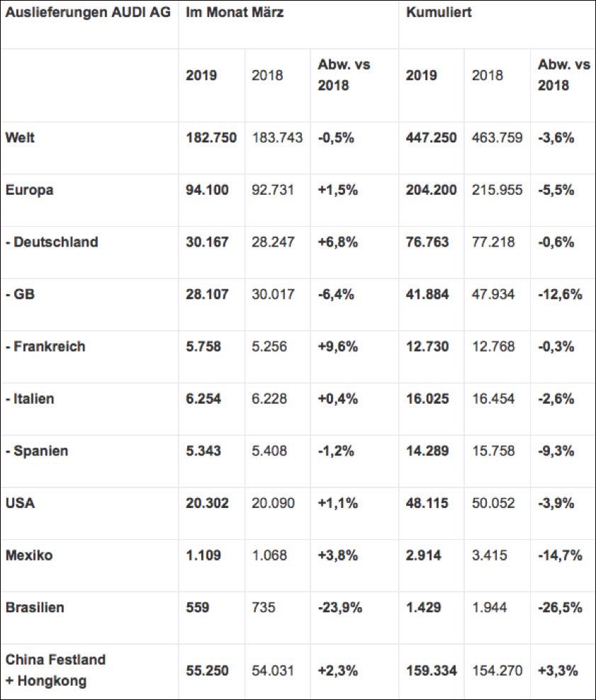Select the 'Mexiko' row label
Screen dimensions: 596x700
click(29, 555)
